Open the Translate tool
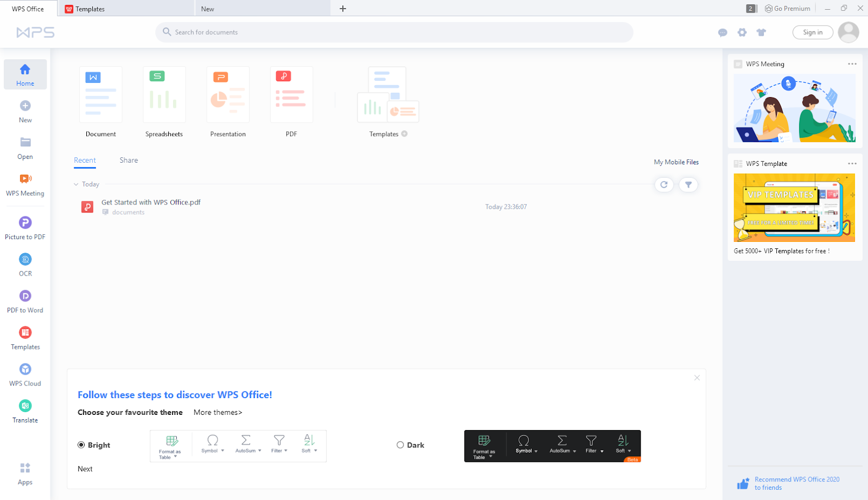The image size is (868, 500). 25,411
